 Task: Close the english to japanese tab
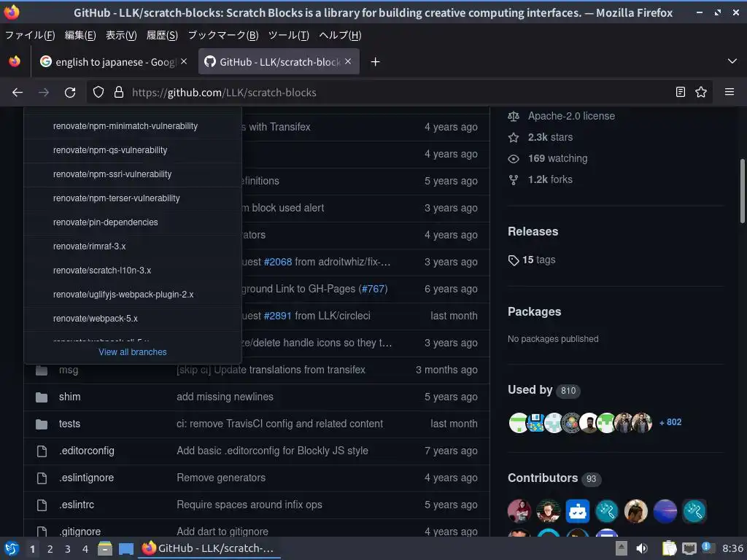pos(184,61)
